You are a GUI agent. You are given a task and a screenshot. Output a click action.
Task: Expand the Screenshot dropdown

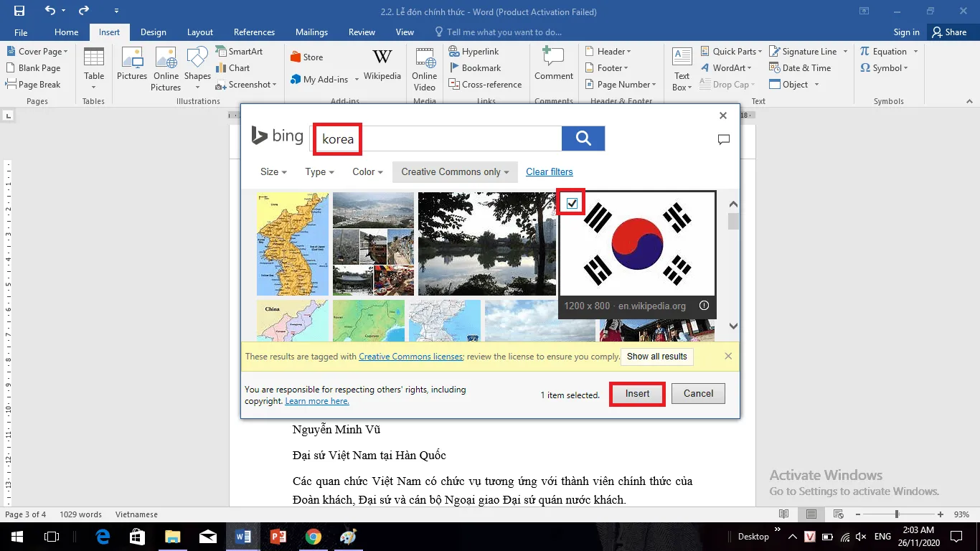(x=246, y=85)
